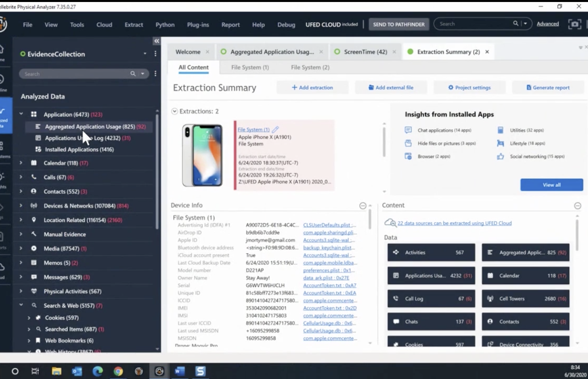This screenshot has height=379, width=588.
Task: Collapse the Search & Web tree node
Action: tap(21, 305)
